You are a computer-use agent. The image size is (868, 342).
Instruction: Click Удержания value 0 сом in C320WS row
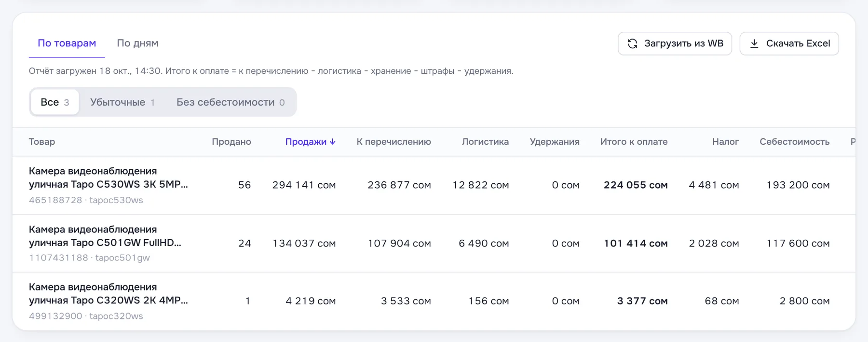coord(566,301)
